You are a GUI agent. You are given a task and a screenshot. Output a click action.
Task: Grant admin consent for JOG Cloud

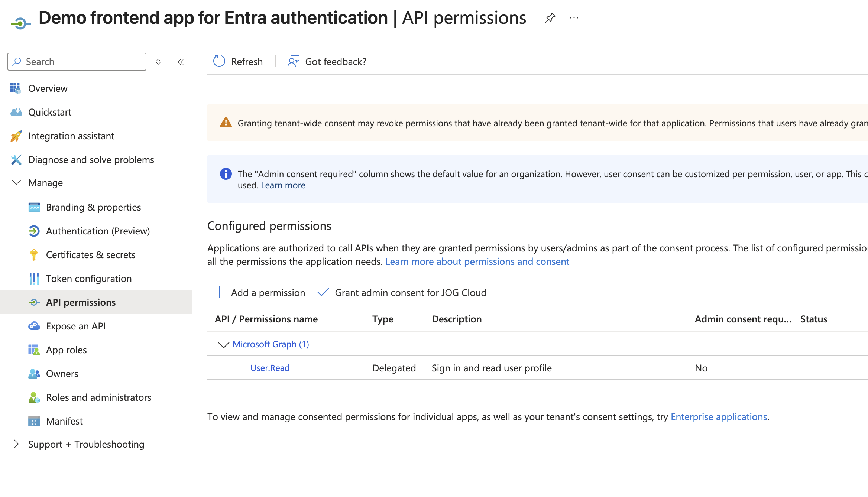402,293
